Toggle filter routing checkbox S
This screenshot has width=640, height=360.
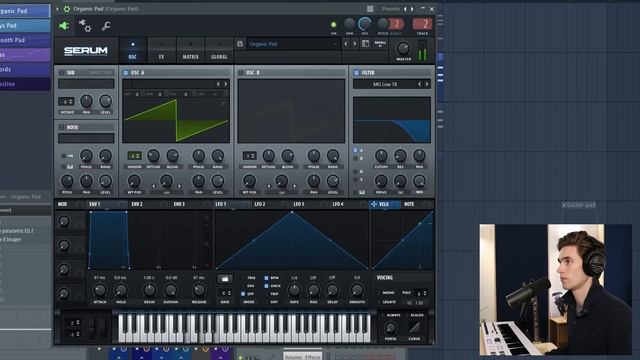[x=355, y=180]
